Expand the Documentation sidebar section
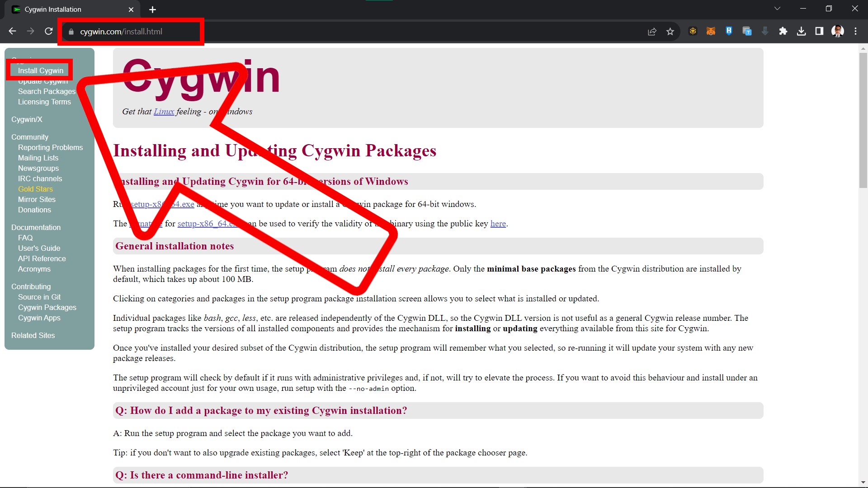 coord(36,227)
